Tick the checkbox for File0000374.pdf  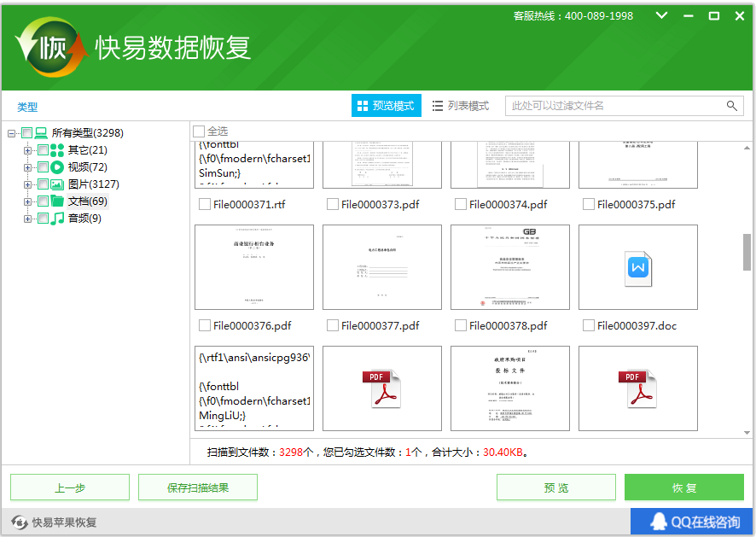click(x=461, y=205)
